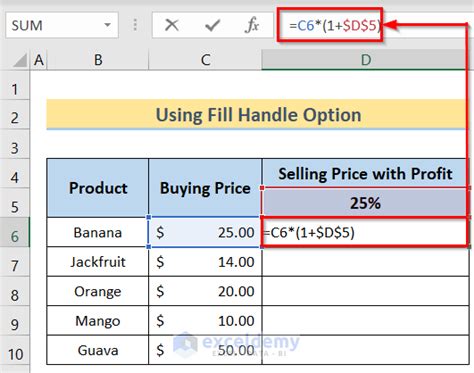The height and width of the screenshot is (373, 474).
Task: Select column A header
Action: click(39, 60)
